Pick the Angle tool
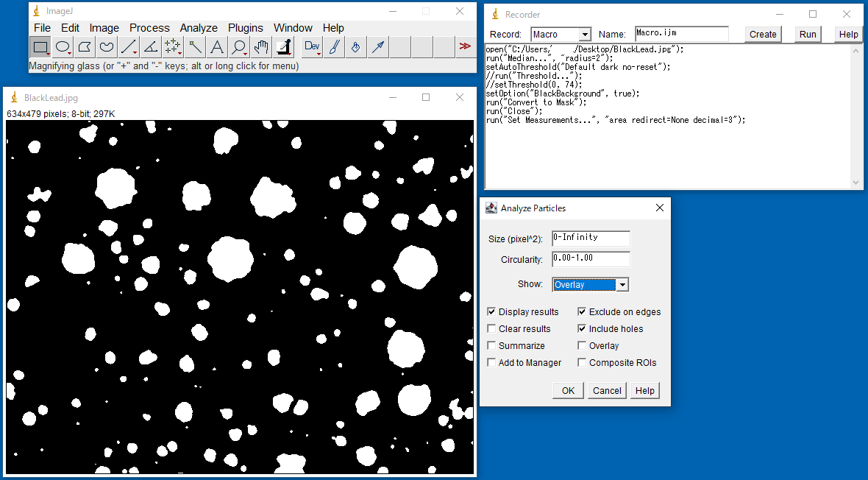Viewport: 868px width, 480px height. tap(151, 47)
